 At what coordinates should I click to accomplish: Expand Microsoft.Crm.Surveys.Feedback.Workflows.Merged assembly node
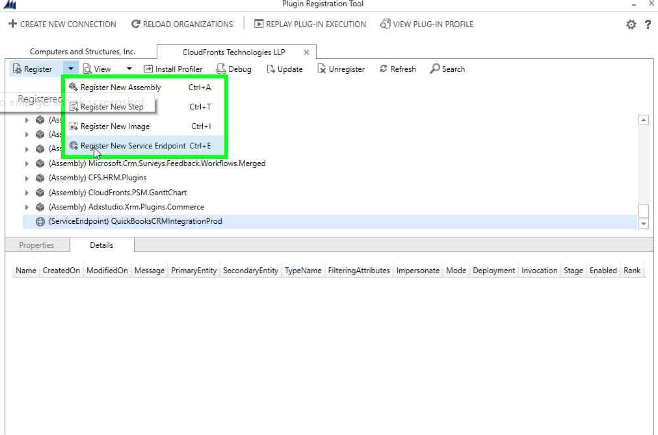pyautogui.click(x=26, y=164)
